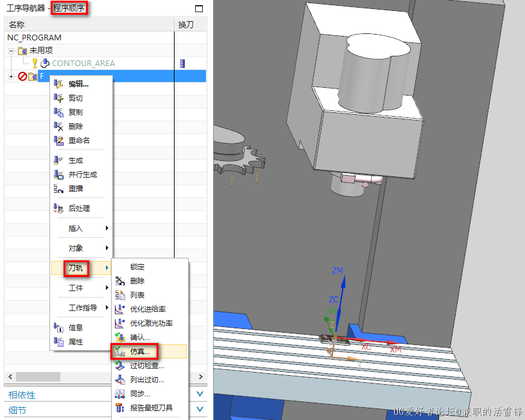Click the 名称 column header

[17, 24]
